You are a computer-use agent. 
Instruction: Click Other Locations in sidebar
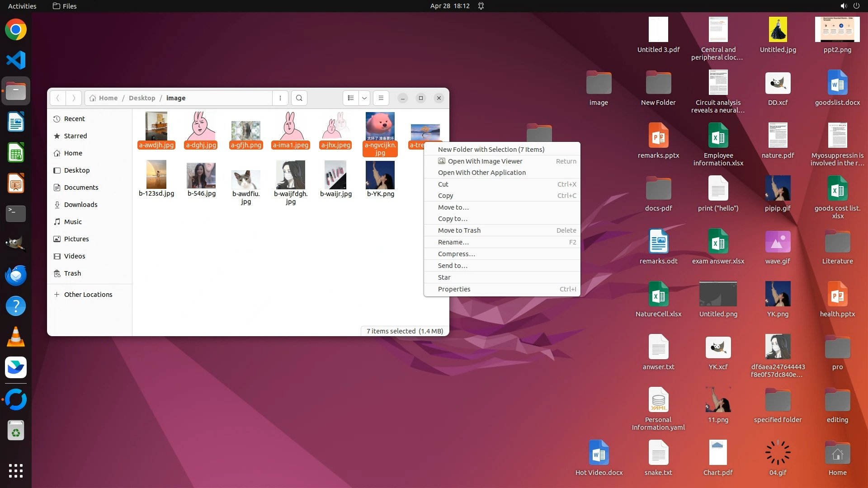[88, 295]
